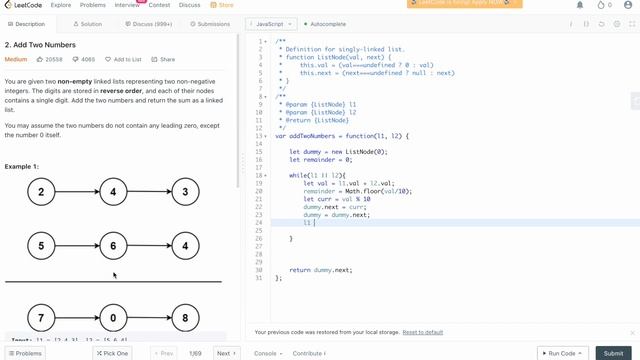Click the panel divider handle
The width and height of the screenshot is (640, 360).
(243, 164)
